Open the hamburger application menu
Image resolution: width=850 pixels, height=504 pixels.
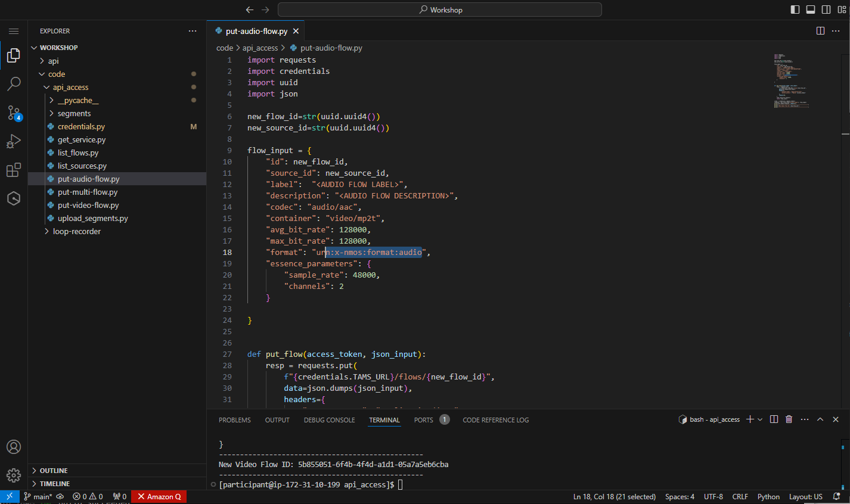click(14, 31)
